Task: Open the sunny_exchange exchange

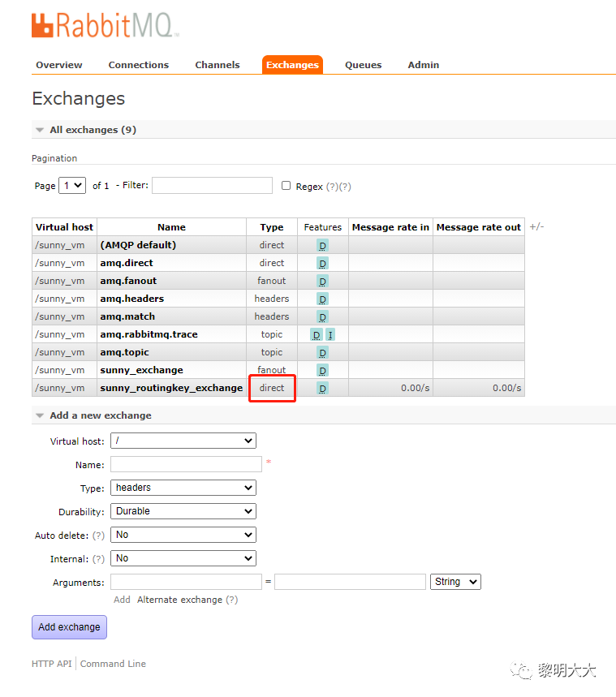Action: (x=141, y=370)
